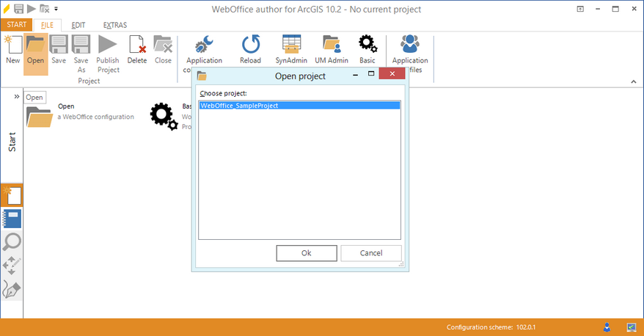The height and width of the screenshot is (336, 644).
Task: Switch to the FILE tab
Action: point(47,25)
